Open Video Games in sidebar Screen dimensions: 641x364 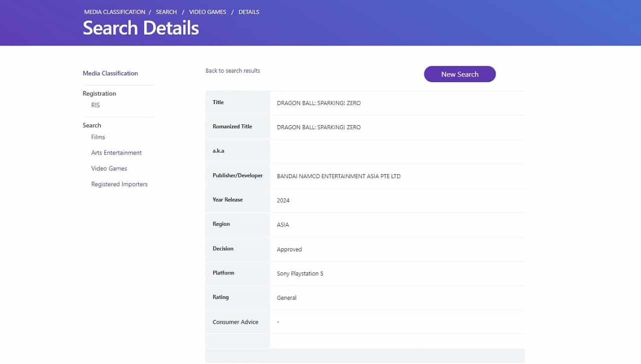coord(109,168)
